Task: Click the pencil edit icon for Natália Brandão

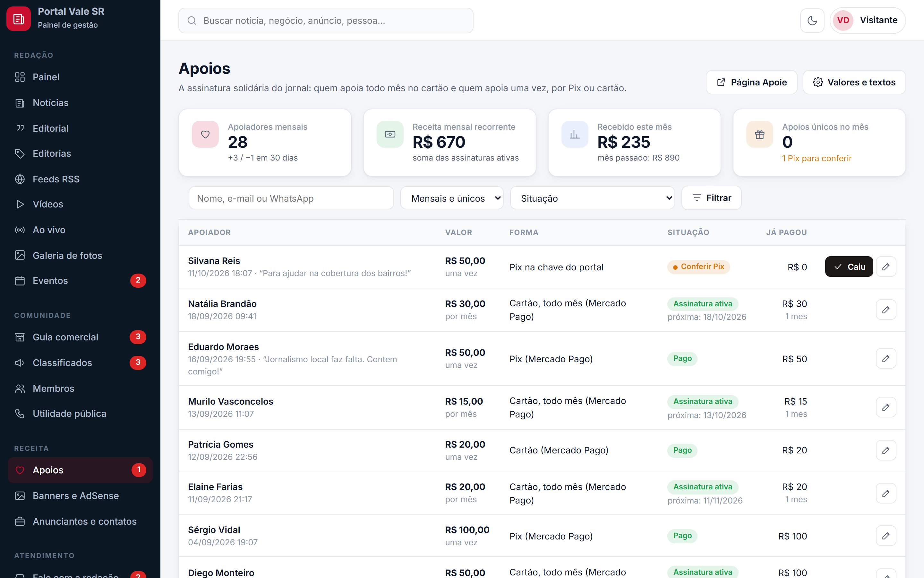Action: click(886, 310)
